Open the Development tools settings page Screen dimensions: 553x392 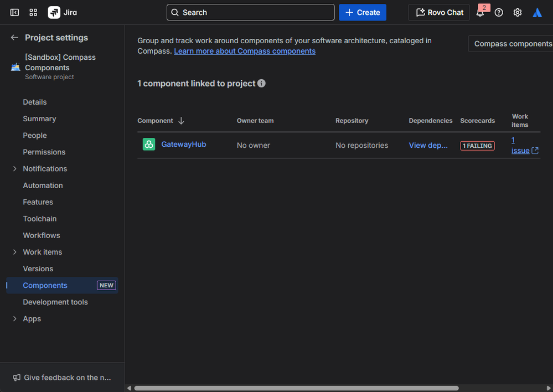(x=55, y=302)
